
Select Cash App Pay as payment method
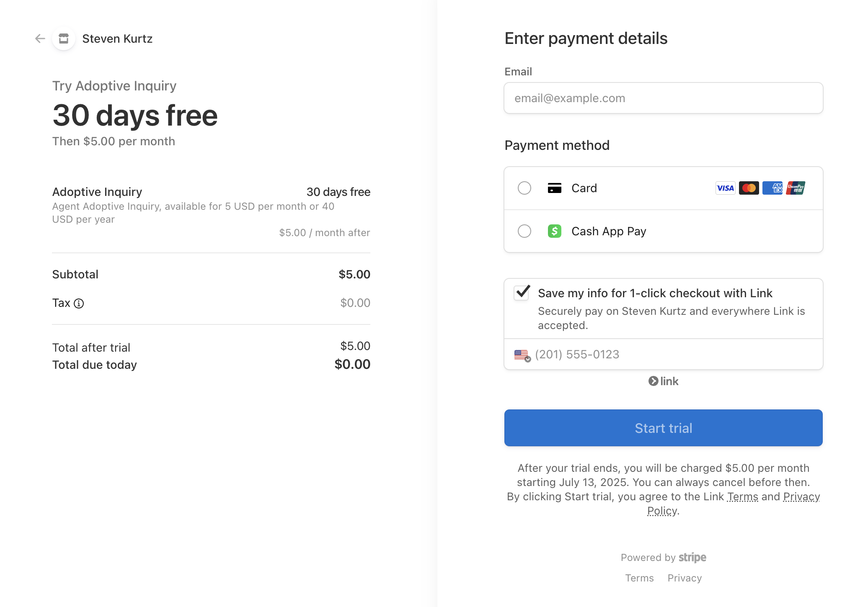[524, 231]
